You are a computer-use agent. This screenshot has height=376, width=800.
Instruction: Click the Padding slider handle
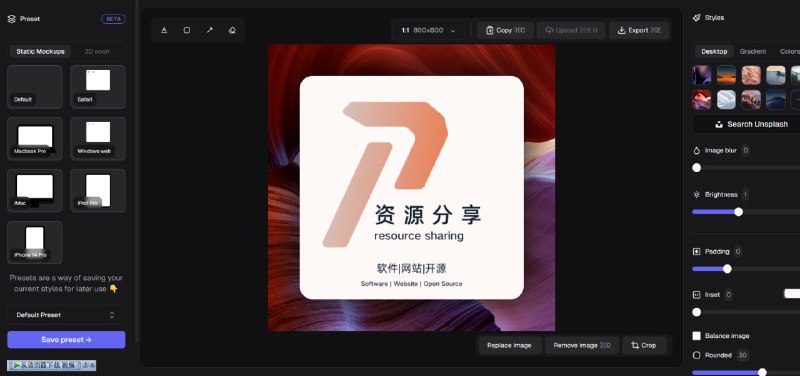pos(727,269)
